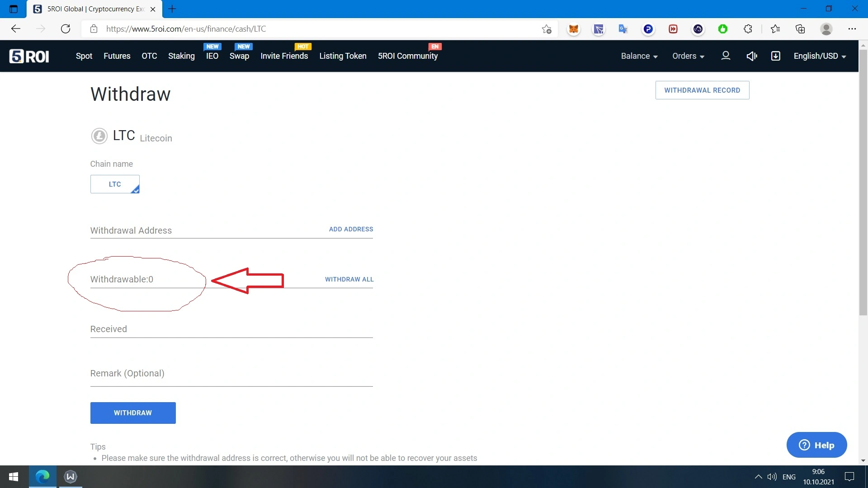This screenshot has height=488, width=868.
Task: Open browser Settings and more menu
Action: coord(852,29)
